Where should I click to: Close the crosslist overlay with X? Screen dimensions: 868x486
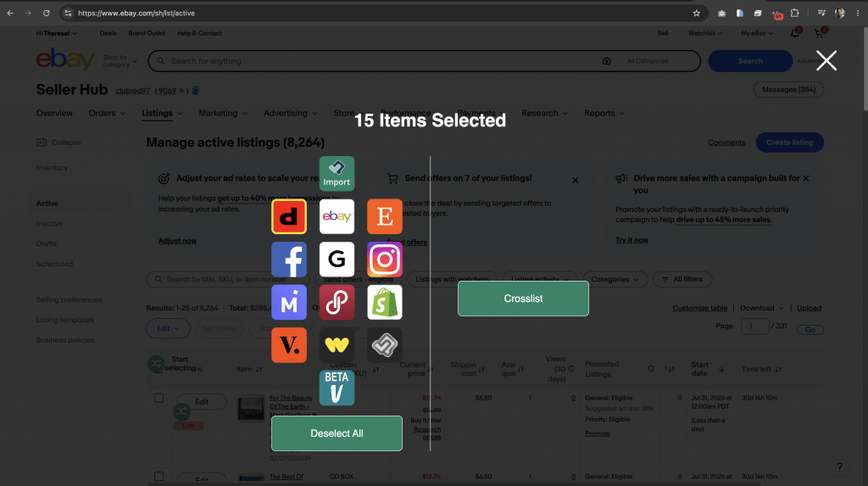[826, 60]
